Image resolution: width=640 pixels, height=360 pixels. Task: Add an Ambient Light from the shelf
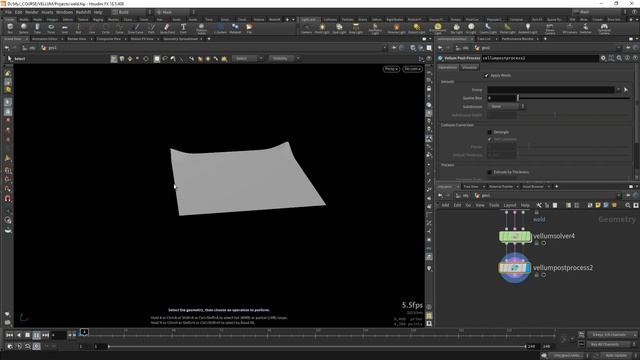coord(527,28)
